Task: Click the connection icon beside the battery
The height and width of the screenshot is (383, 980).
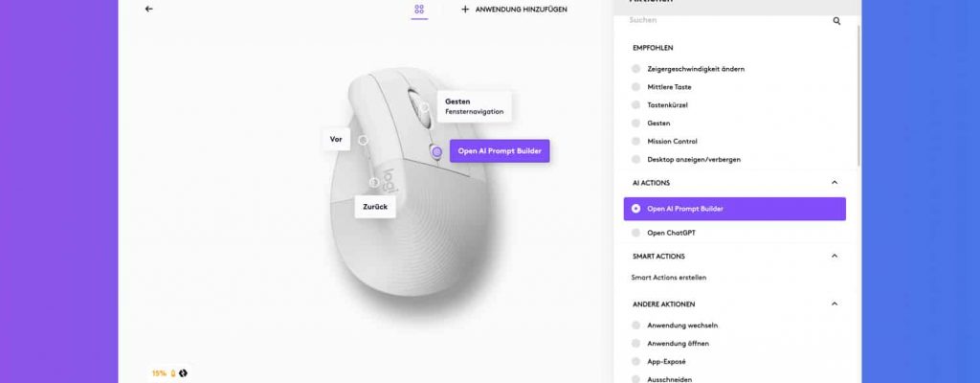Action: click(x=183, y=373)
